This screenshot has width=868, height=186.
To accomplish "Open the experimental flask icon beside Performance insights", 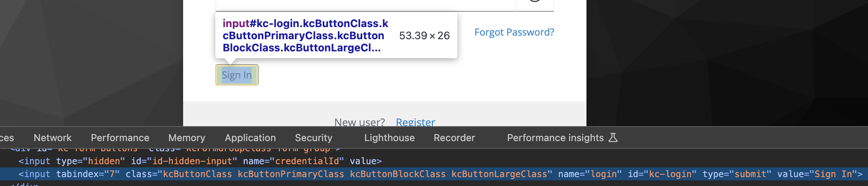I will click(x=613, y=137).
